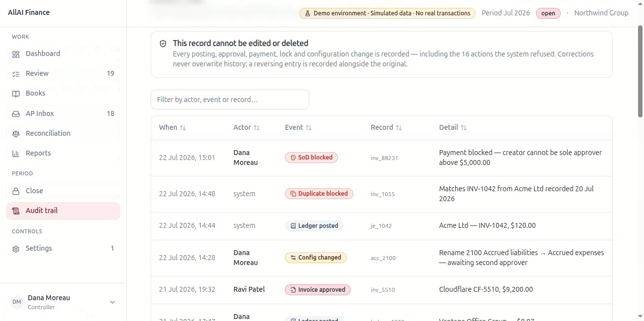
Task: Click the Close padlock icon
Action: point(16,191)
